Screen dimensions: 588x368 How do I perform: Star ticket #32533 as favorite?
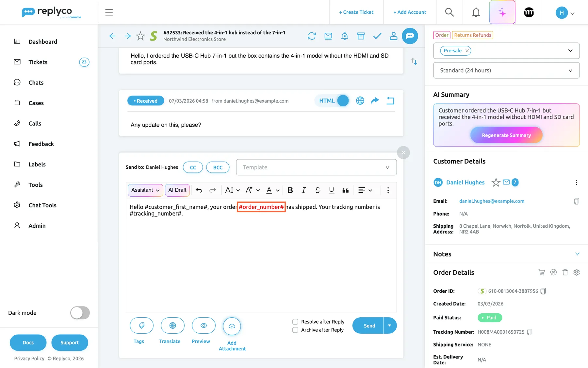140,36
